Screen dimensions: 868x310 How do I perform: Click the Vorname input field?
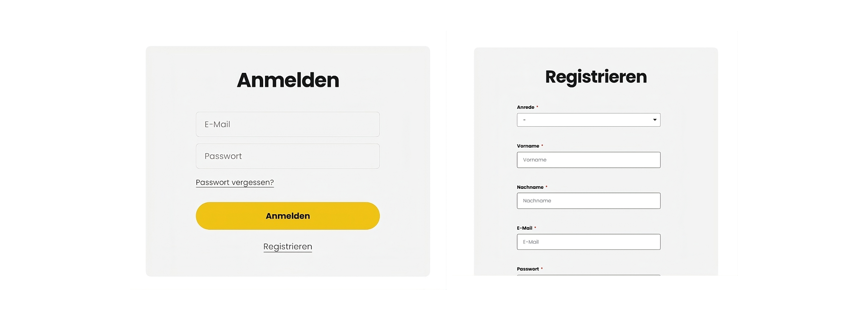click(588, 160)
